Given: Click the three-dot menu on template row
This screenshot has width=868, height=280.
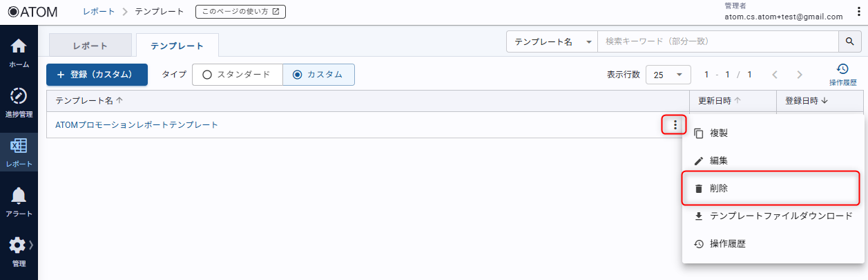Looking at the screenshot, I should pos(675,125).
